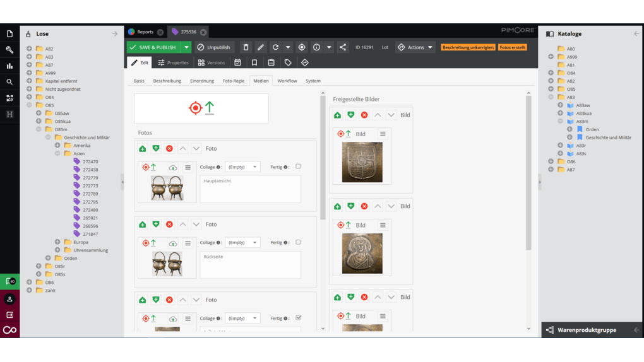This screenshot has width=644, height=362.
Task: Switch to the Workflow tab
Action: [x=287, y=81]
